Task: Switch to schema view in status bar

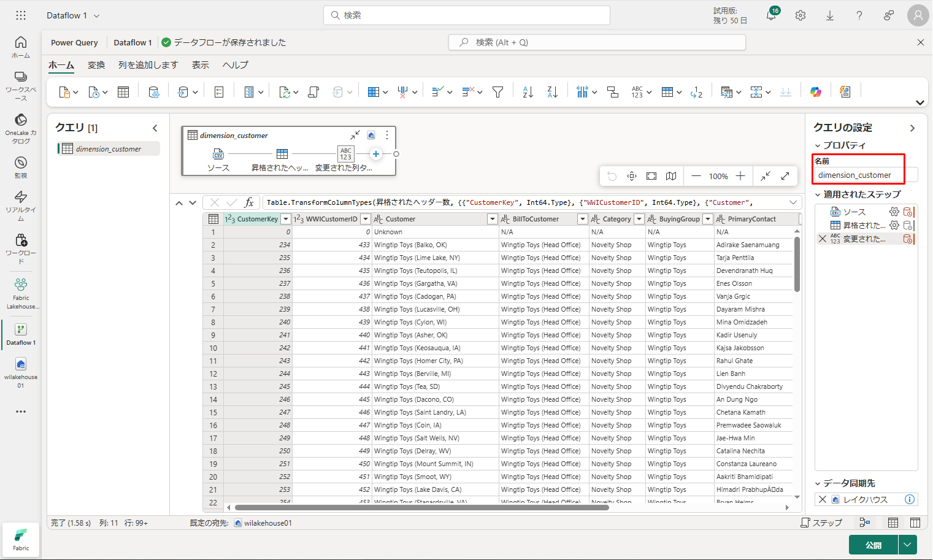Action: click(x=915, y=523)
